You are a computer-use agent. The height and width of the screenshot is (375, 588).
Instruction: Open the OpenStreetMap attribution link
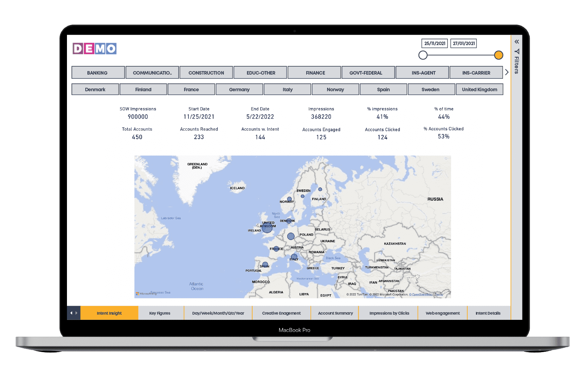click(x=422, y=294)
